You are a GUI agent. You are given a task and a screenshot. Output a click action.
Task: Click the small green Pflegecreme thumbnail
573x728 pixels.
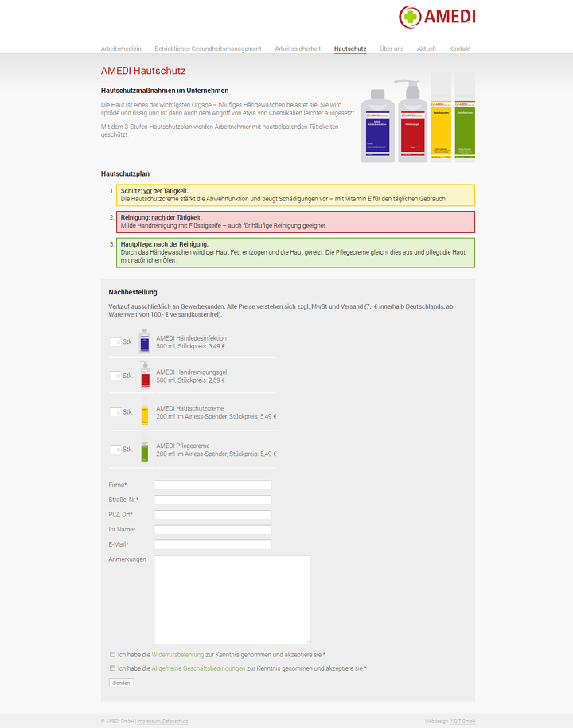144,449
